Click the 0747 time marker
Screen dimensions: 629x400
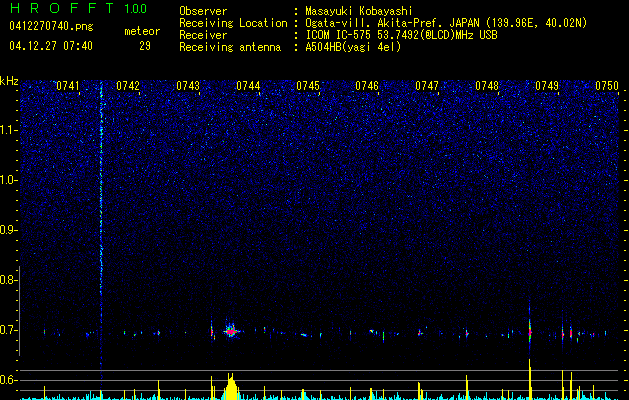427,86
